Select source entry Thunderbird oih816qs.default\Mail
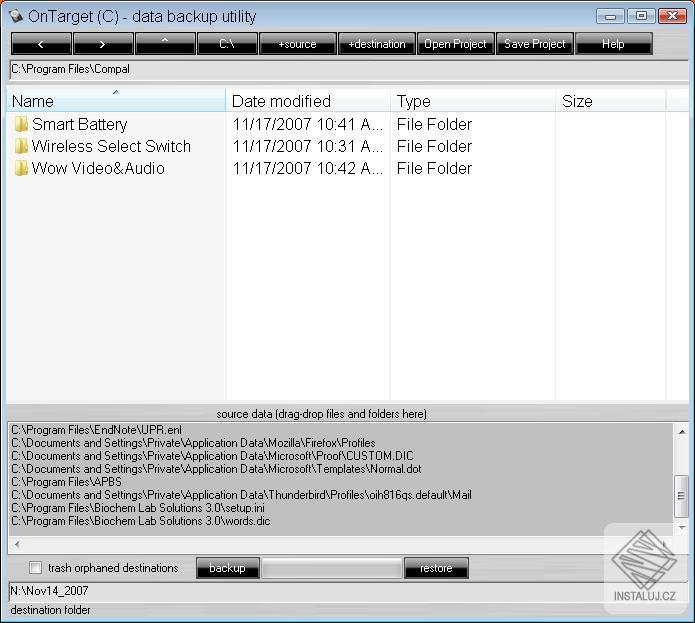Viewport: 695px width, 623px height. (242, 495)
